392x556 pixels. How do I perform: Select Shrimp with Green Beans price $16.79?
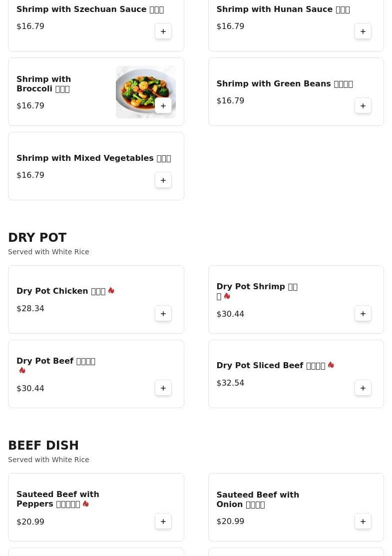click(x=230, y=101)
